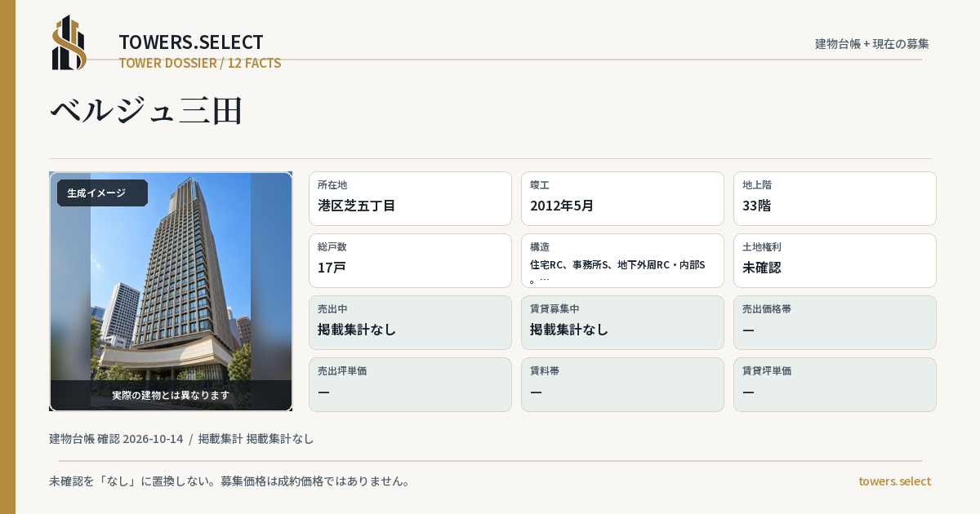Click the 土地権利 card showing 未確認

[x=835, y=260]
